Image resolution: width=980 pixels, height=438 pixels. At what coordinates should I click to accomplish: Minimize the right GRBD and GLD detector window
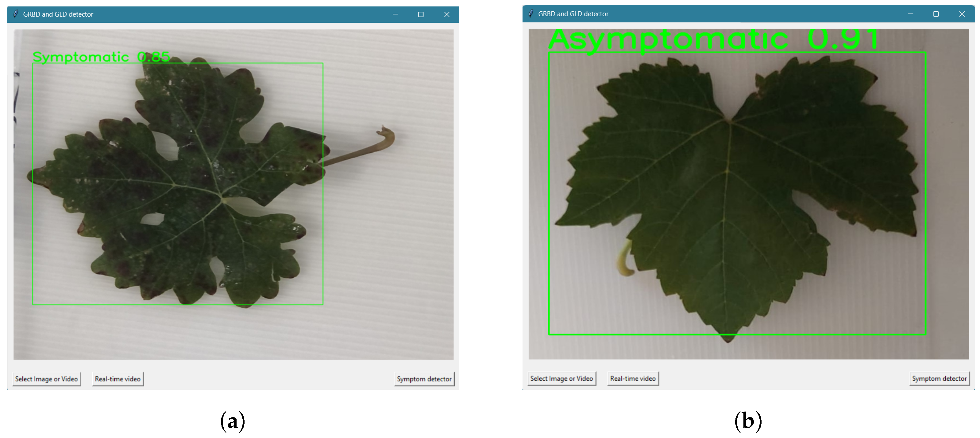pyautogui.click(x=910, y=14)
